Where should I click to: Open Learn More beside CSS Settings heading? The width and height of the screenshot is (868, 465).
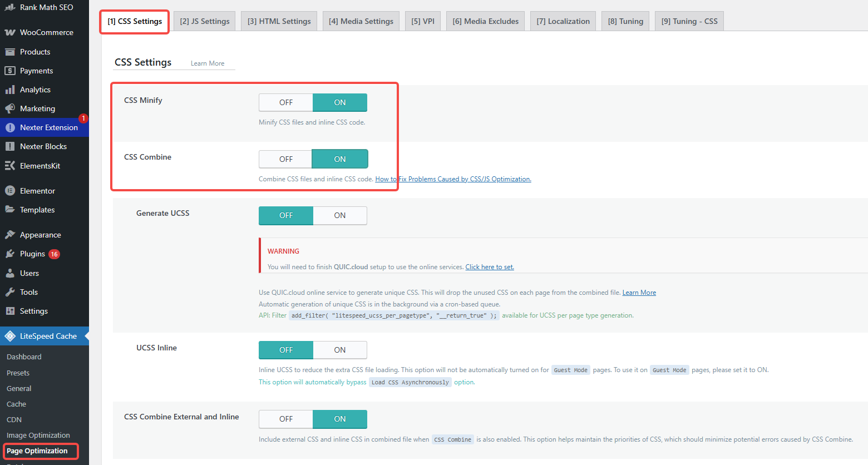tap(208, 63)
